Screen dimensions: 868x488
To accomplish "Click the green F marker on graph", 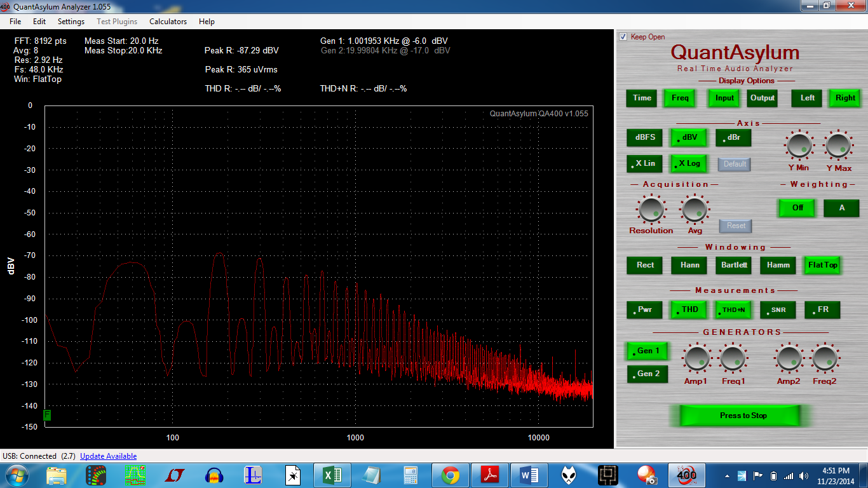I will pyautogui.click(x=47, y=415).
